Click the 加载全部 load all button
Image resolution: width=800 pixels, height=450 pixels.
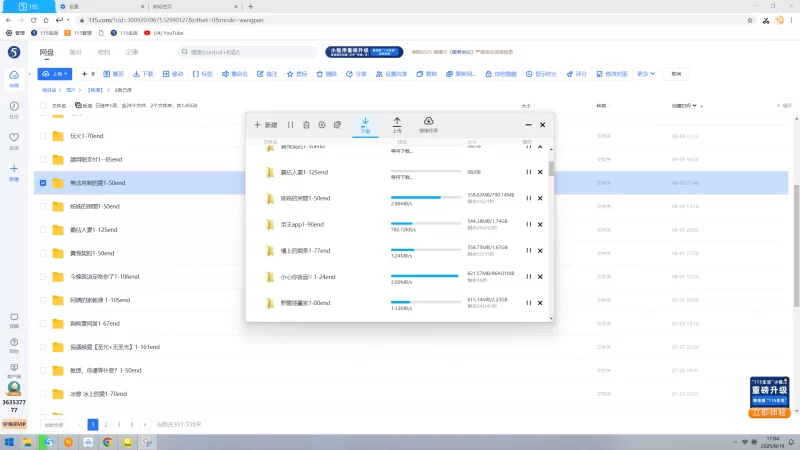tap(54, 424)
